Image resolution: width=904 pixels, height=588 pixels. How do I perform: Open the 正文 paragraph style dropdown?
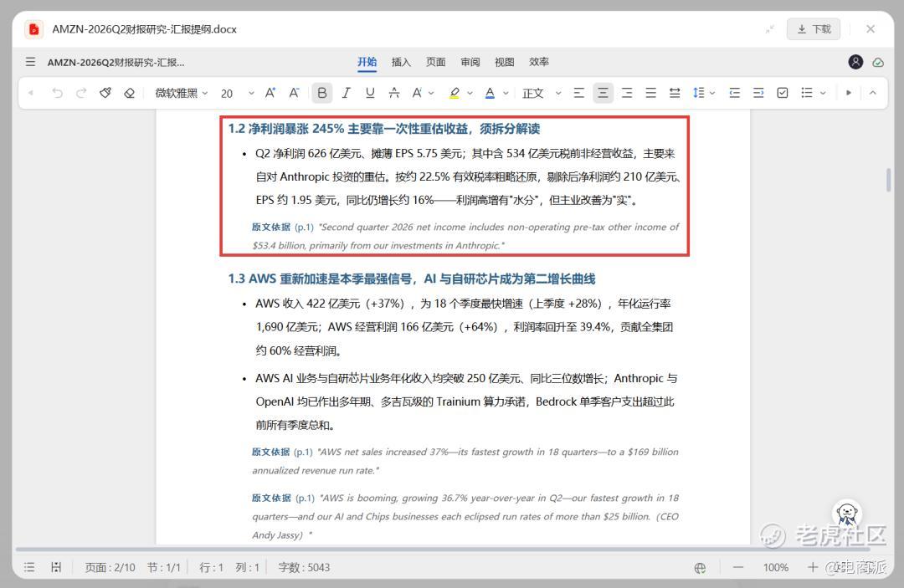(x=541, y=93)
